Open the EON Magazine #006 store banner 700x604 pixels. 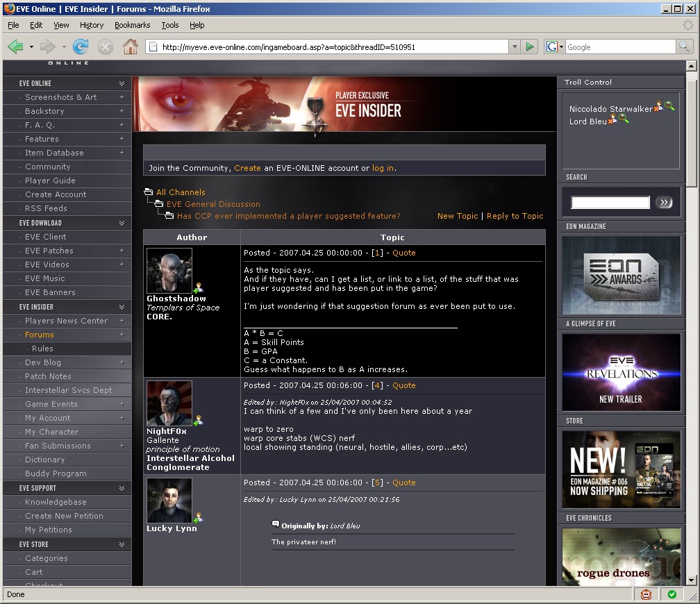(622, 469)
